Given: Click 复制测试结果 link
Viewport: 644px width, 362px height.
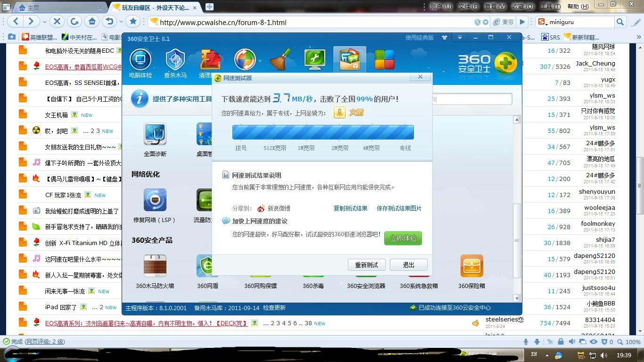Looking at the screenshot, I should [350, 208].
